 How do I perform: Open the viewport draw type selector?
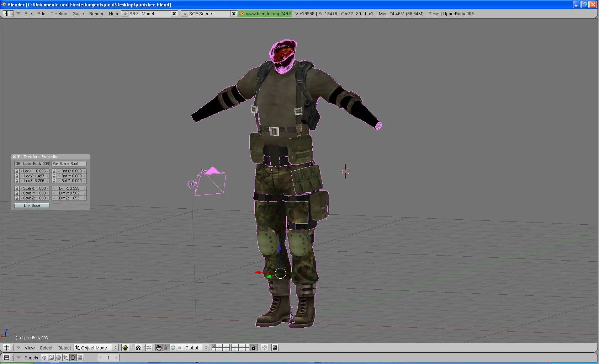[127, 348]
